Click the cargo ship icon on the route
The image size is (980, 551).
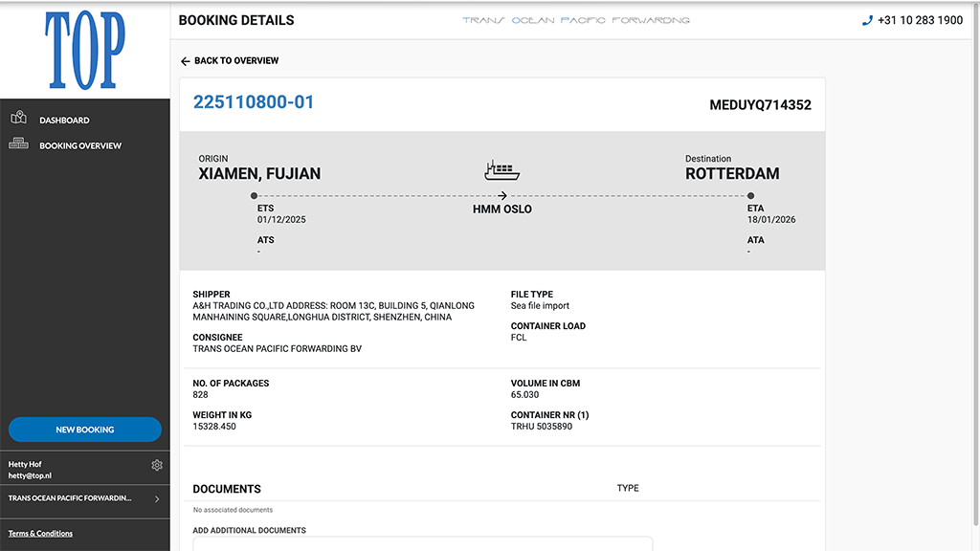501,169
